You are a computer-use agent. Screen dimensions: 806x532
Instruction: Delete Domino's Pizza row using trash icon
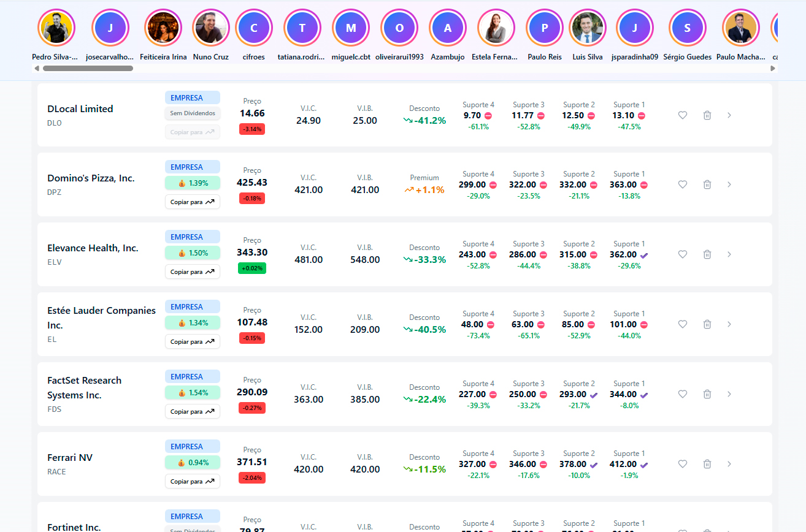[707, 184]
